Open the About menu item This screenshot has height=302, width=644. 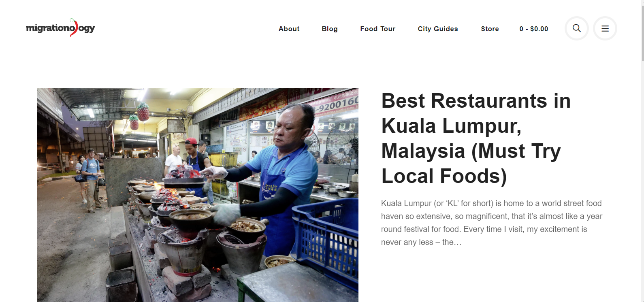[x=289, y=29]
